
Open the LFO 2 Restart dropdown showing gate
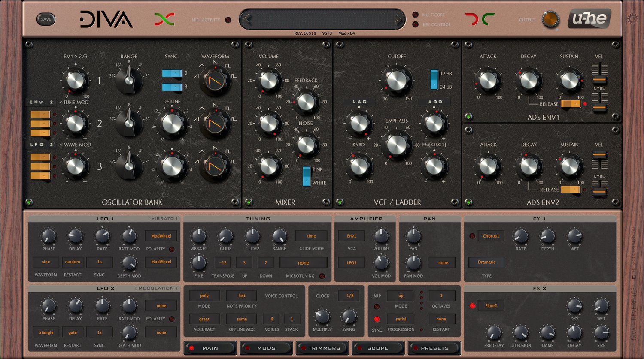point(73,332)
